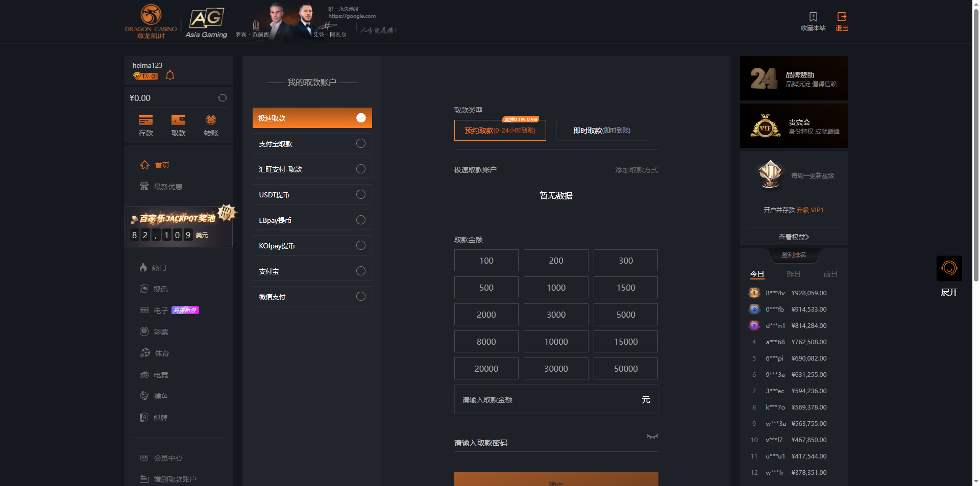Viewport: 980px width, 486px height.
Task: Expand 查看权益 benefits link
Action: [x=794, y=237]
